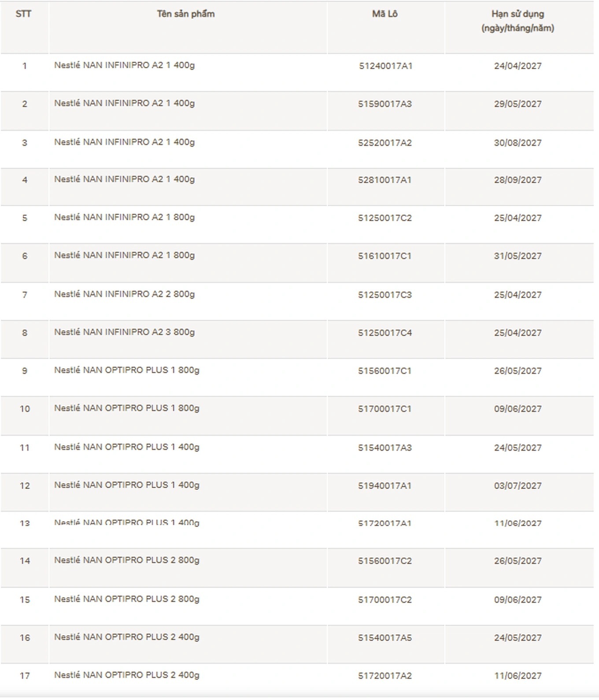599x700 pixels.
Task: Click the Hạn sử dụng column header
Action: tap(518, 21)
